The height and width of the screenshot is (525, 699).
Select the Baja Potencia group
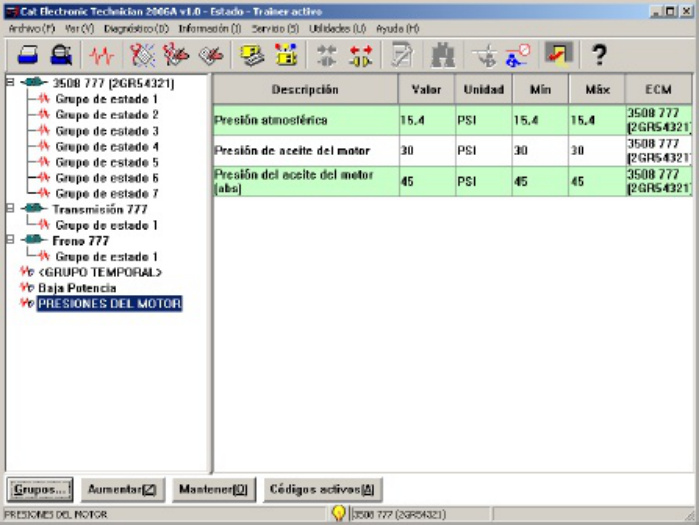(x=77, y=288)
